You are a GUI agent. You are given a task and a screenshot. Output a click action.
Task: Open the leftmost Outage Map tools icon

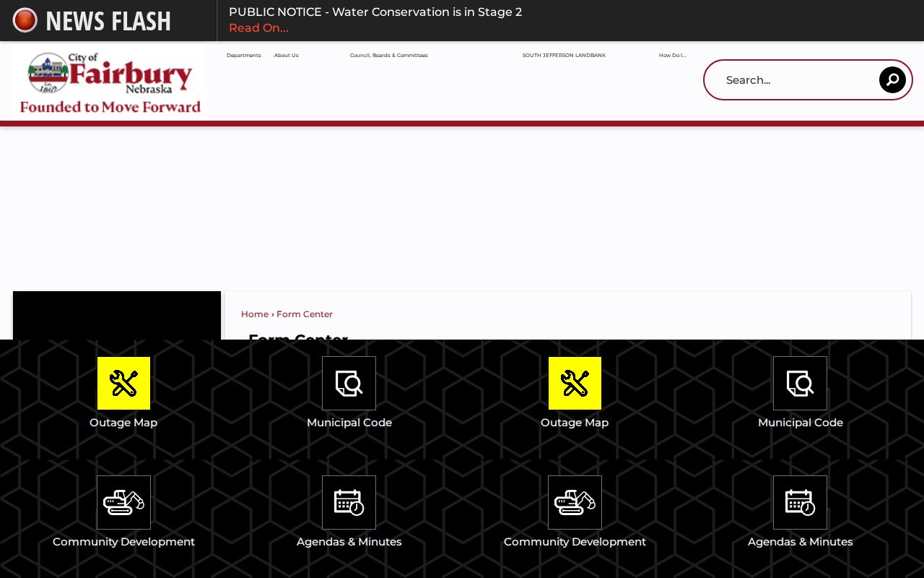[x=123, y=383]
